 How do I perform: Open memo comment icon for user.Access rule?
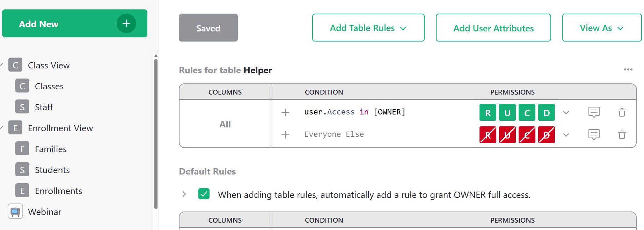click(x=594, y=112)
